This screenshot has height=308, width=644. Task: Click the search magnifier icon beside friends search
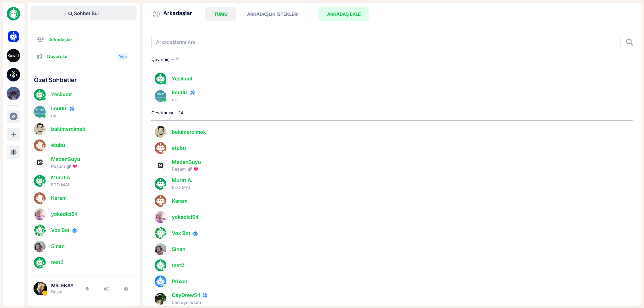(x=629, y=42)
